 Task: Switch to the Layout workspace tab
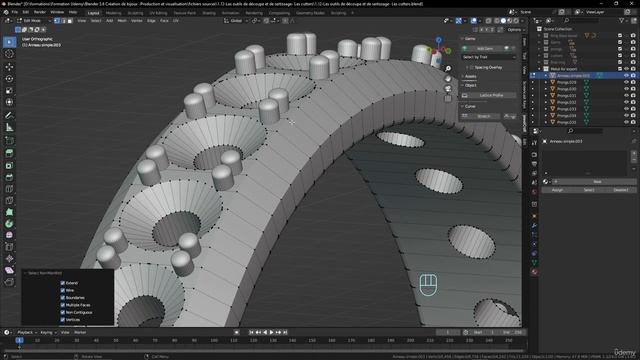pos(93,13)
